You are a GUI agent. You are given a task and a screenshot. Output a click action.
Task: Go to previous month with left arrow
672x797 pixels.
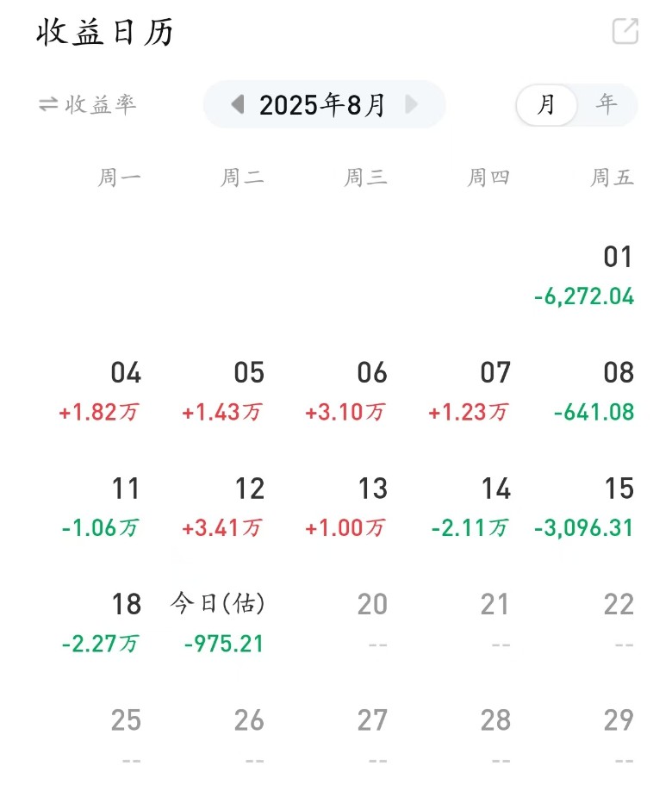tap(238, 105)
